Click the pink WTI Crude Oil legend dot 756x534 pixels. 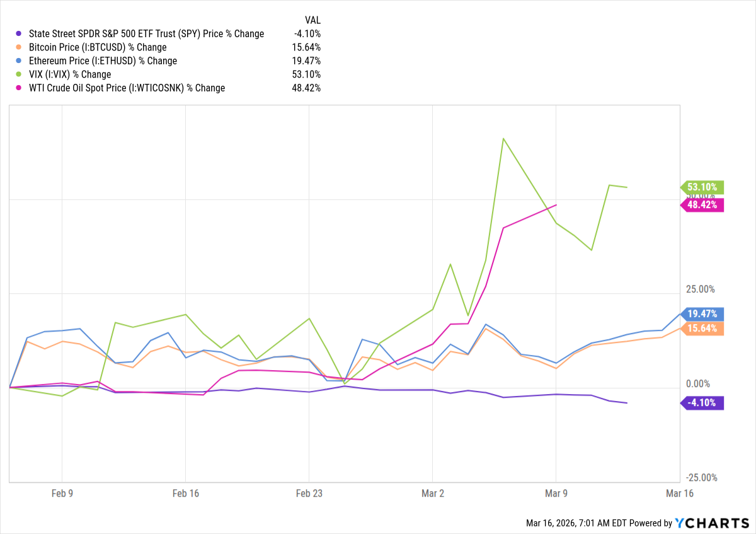click(x=18, y=88)
